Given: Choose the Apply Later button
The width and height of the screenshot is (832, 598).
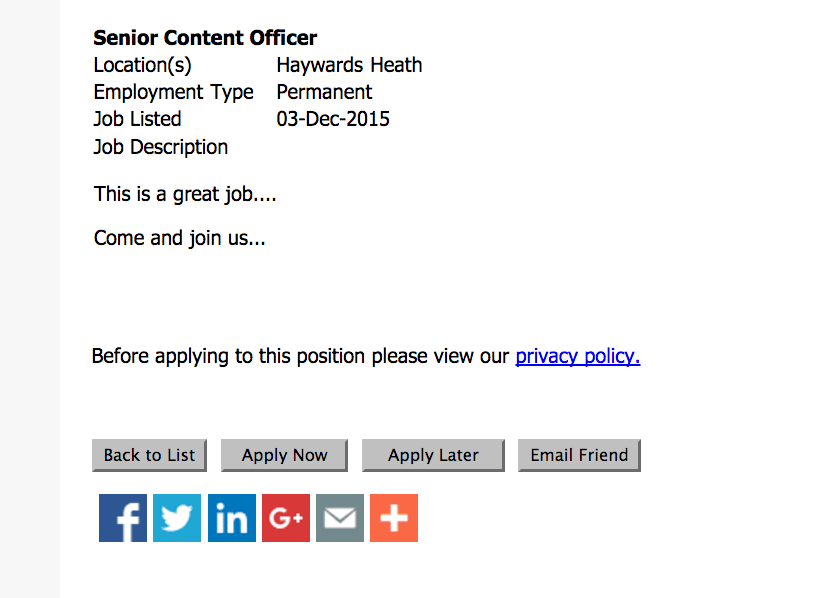Looking at the screenshot, I should (x=433, y=455).
